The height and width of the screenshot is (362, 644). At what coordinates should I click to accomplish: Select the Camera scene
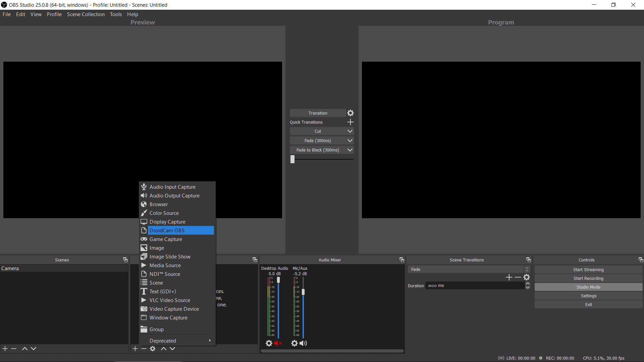click(x=10, y=268)
